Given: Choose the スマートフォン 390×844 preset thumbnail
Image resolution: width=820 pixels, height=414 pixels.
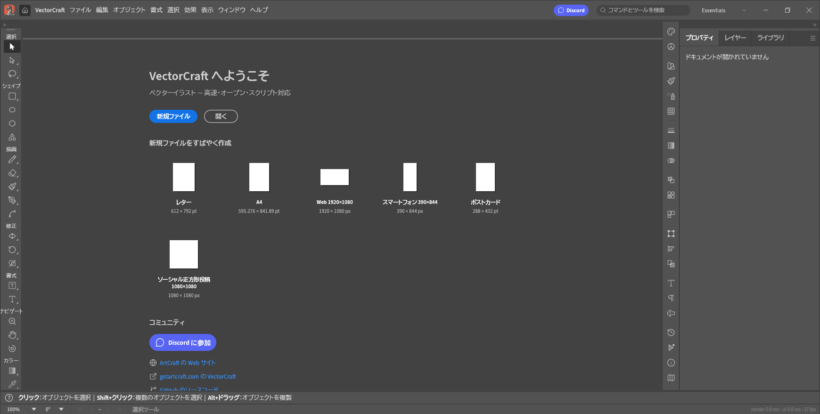Looking at the screenshot, I should click(410, 177).
